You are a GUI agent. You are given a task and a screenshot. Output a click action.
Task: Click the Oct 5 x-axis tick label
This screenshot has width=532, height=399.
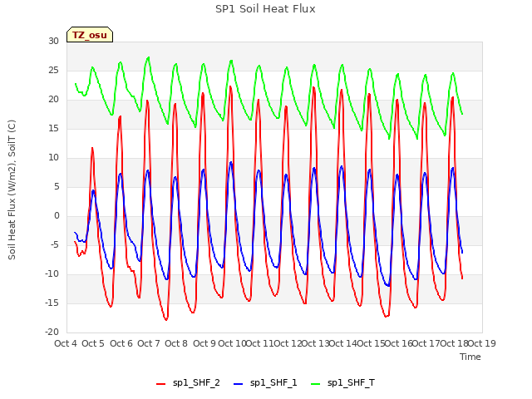[x=93, y=343]
